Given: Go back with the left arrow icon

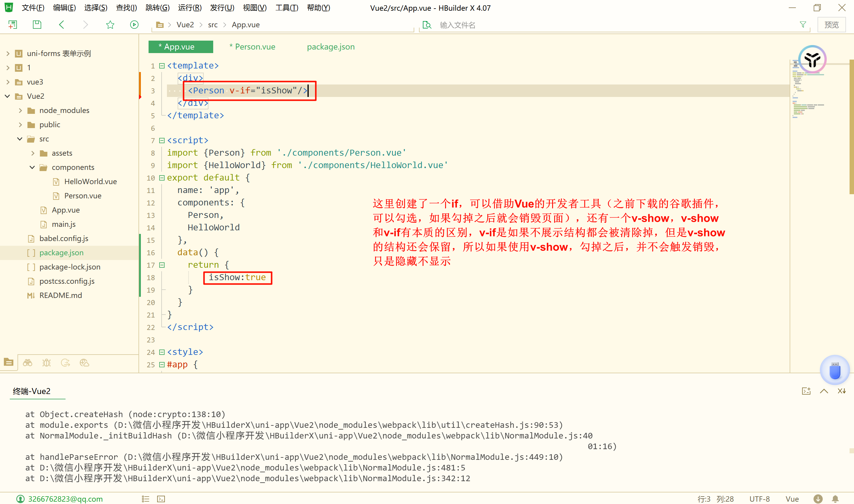Looking at the screenshot, I should coord(61,24).
